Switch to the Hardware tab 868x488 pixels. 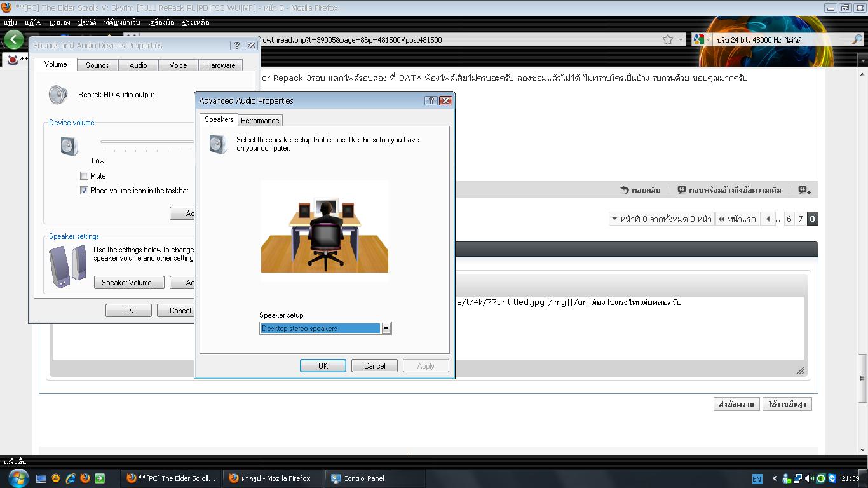click(x=220, y=65)
